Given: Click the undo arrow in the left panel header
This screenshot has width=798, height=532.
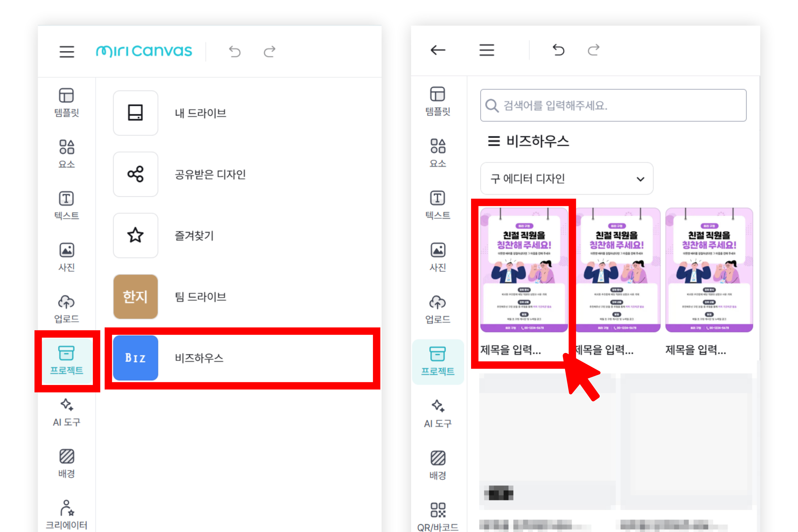Looking at the screenshot, I should (x=234, y=51).
